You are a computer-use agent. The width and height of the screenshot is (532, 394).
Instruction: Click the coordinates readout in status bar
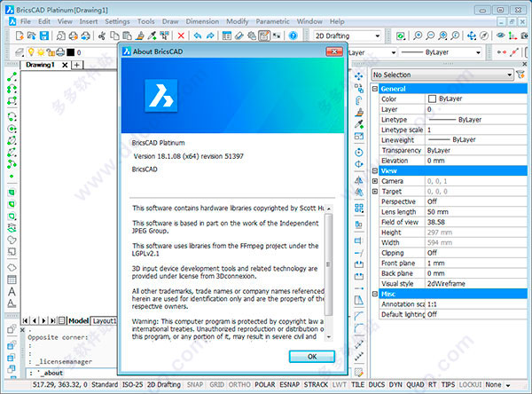59,384
